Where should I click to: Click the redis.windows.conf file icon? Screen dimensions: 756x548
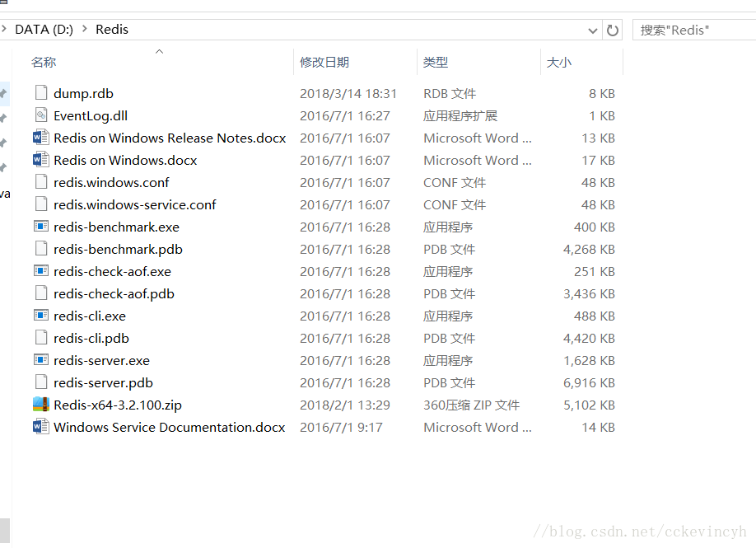point(41,181)
